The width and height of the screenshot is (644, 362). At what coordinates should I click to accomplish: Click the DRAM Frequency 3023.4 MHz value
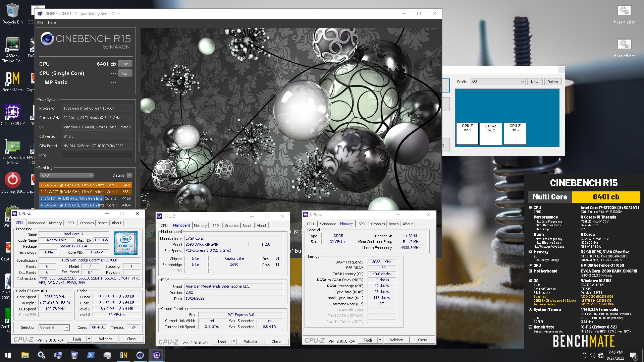381,262
